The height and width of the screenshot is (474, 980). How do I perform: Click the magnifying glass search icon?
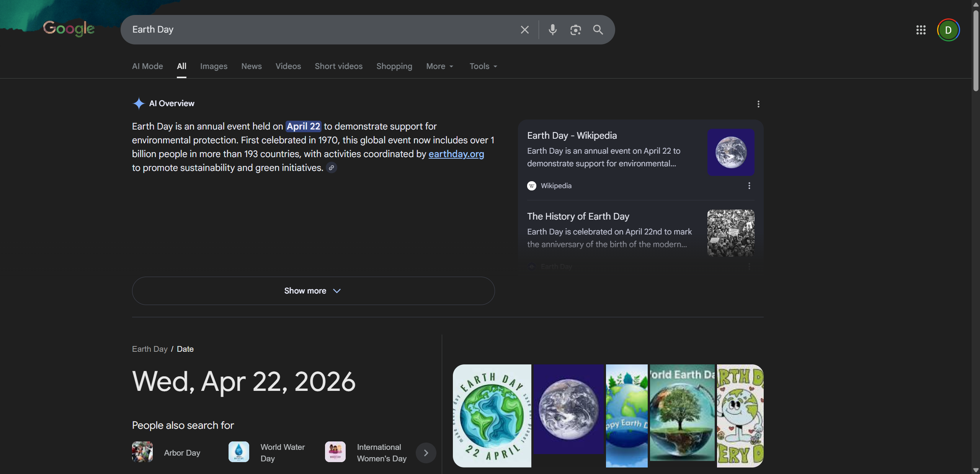coord(598,30)
